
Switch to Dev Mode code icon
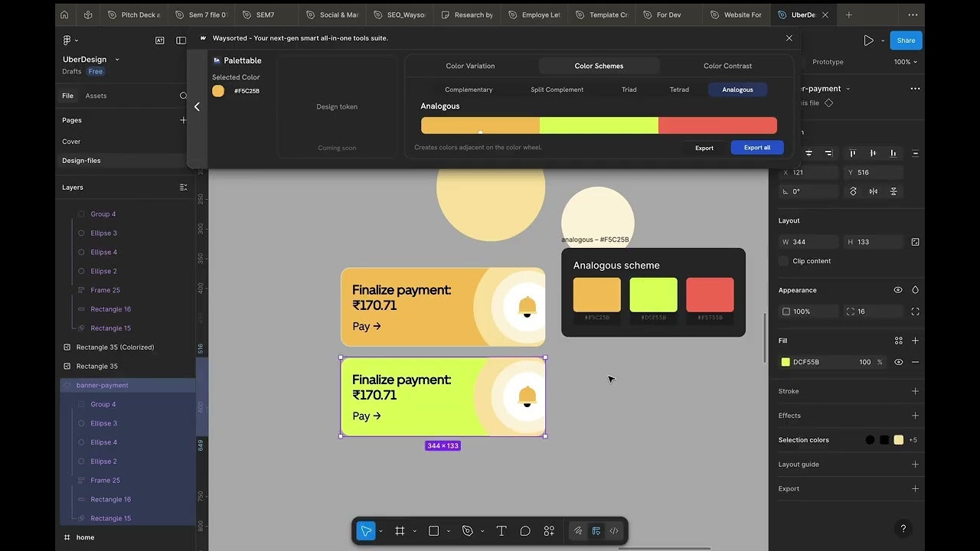coord(614,531)
